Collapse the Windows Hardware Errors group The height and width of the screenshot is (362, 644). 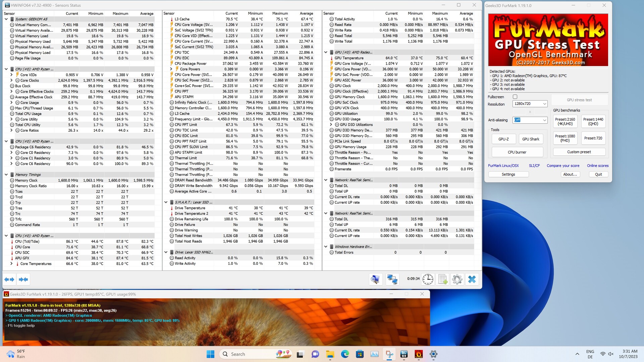pos(326,247)
